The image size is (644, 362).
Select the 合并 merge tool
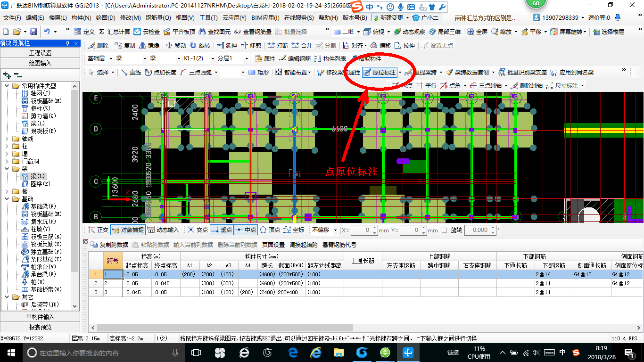pyautogui.click(x=302, y=46)
